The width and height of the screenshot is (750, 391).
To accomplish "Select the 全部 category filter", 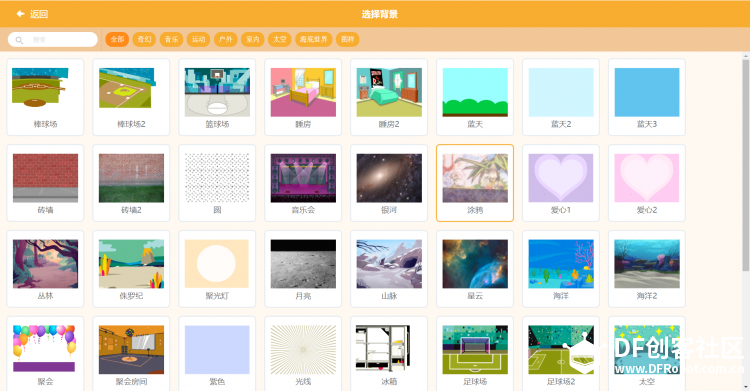I will pos(117,39).
